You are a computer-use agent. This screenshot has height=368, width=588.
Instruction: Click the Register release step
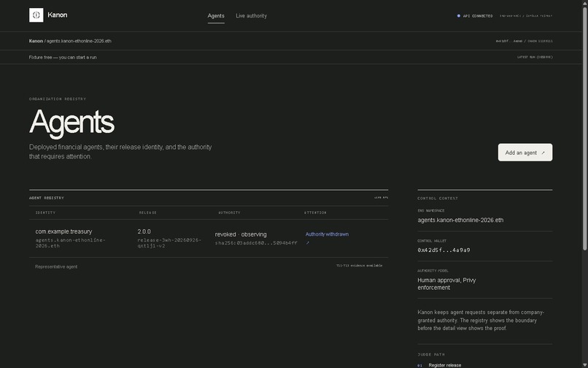pos(445,365)
